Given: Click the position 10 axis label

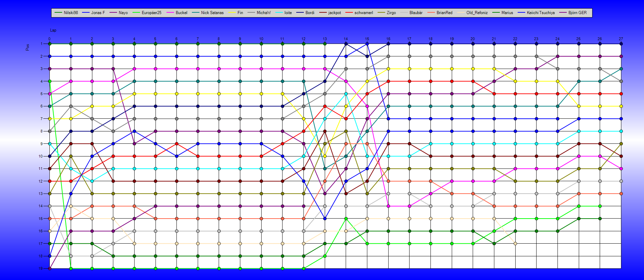Looking at the screenshot, I should [41, 156].
